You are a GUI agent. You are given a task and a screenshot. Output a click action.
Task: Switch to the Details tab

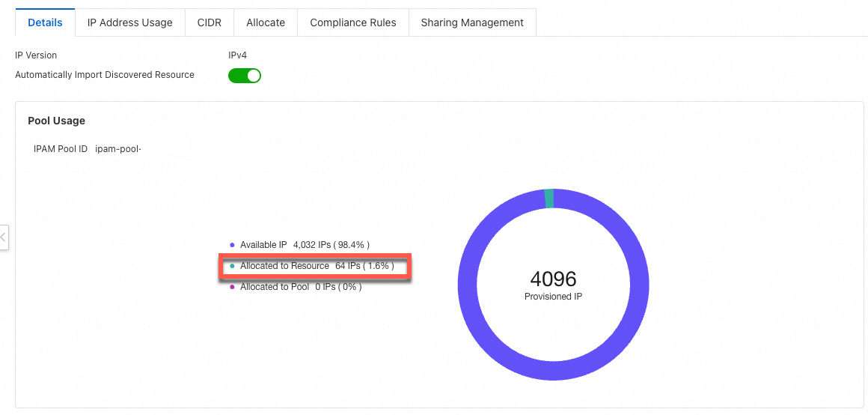click(45, 22)
